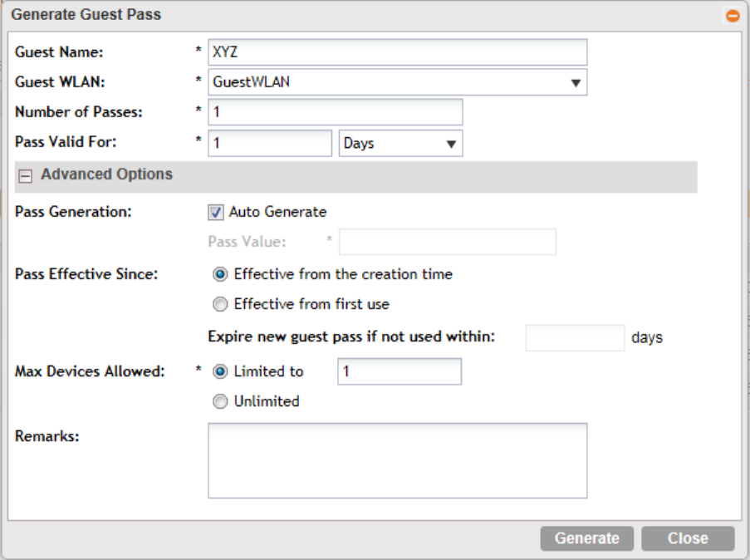This screenshot has height=560, width=750.
Task: Focus the Number of Passes field
Action: point(335,112)
